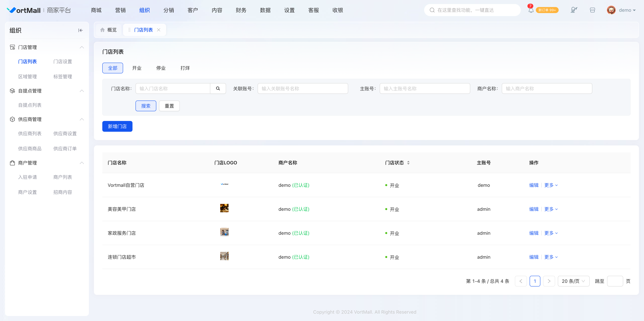Click the customer service headset icon
The image size is (644, 321).
coord(574,10)
